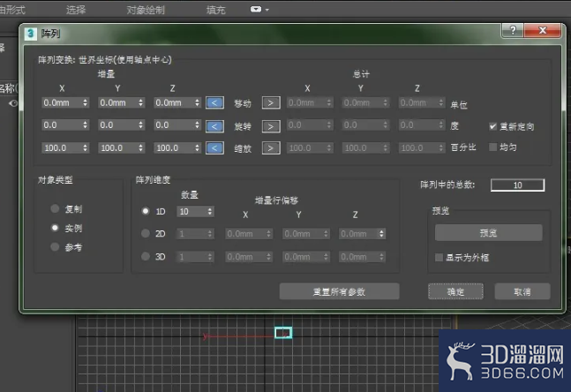Click the Move incremental left arrow button
Screen dimensions: 571x392
point(214,102)
